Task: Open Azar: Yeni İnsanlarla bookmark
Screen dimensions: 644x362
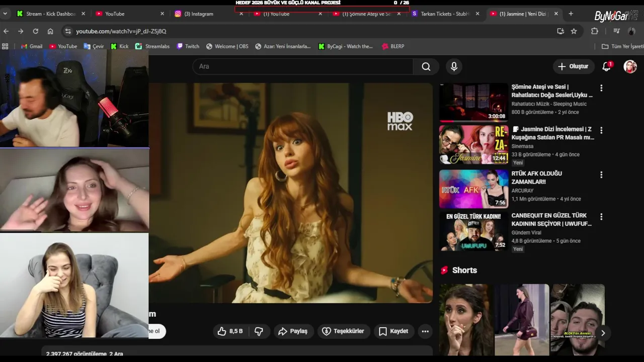Action: click(282, 46)
